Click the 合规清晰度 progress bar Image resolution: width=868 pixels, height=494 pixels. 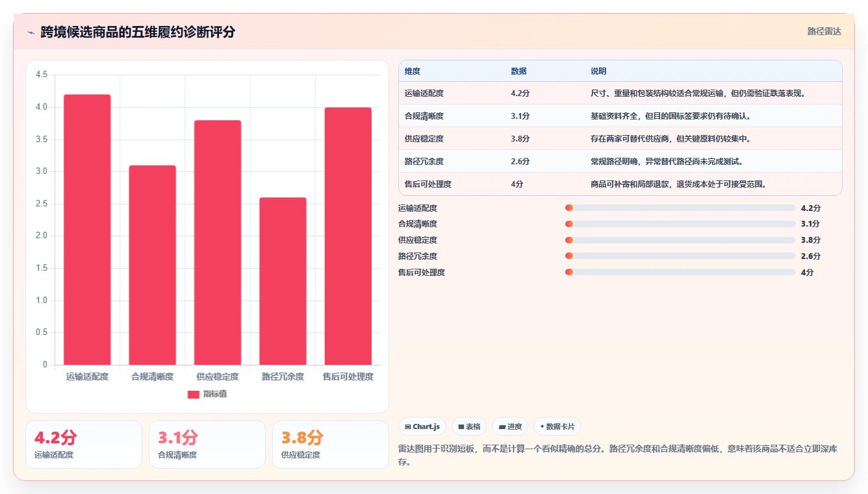680,224
